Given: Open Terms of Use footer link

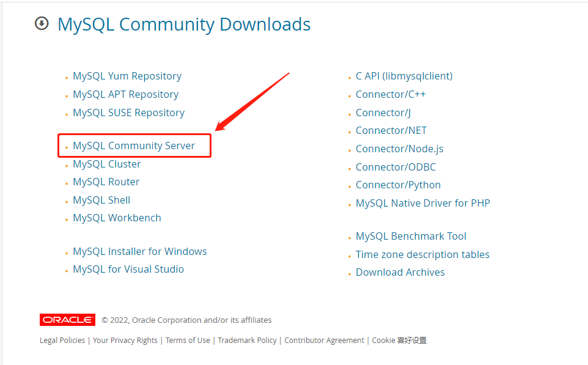Looking at the screenshot, I should [188, 341].
